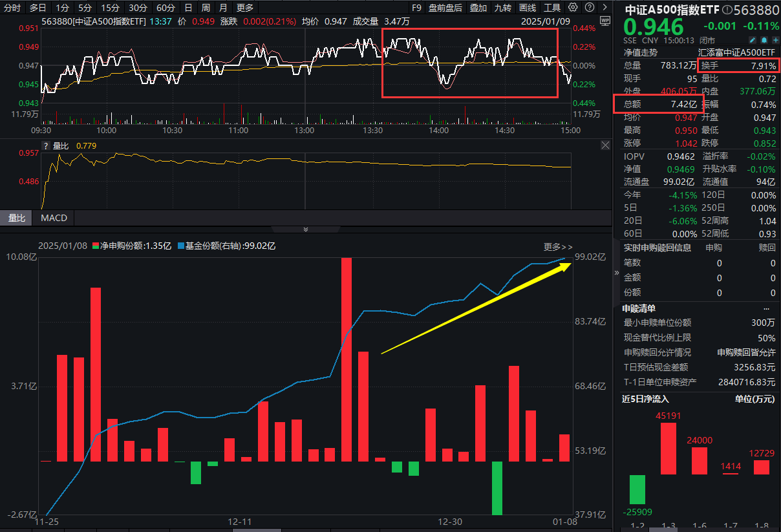Image resolution: width=781 pixels, height=532 pixels.
Task: Add 563880 to watchlist with the plus icon
Action: [x=776, y=39]
